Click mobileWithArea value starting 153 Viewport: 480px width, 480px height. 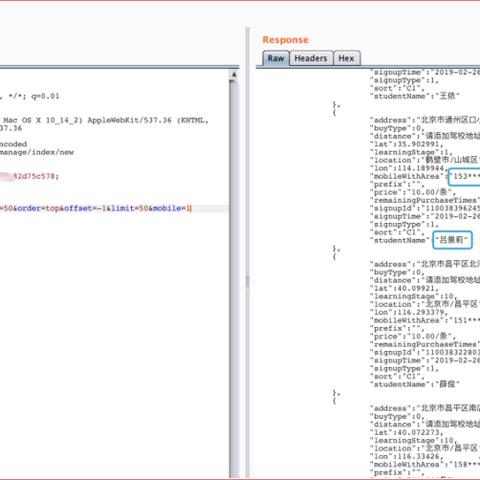465,177
